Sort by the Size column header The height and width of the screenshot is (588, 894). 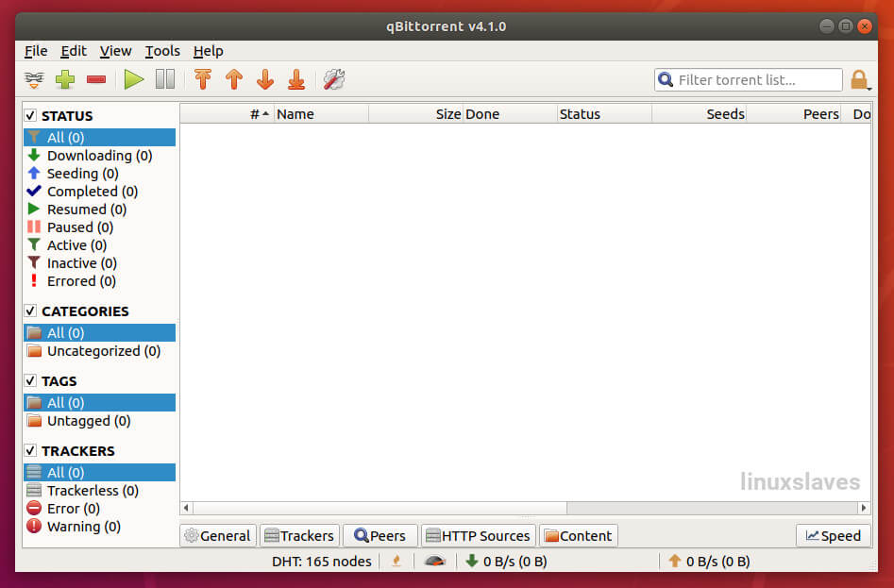coord(415,114)
